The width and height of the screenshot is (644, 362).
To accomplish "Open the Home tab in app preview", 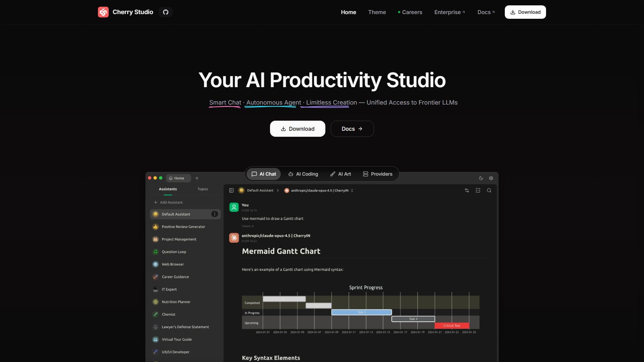I will 178,178.
